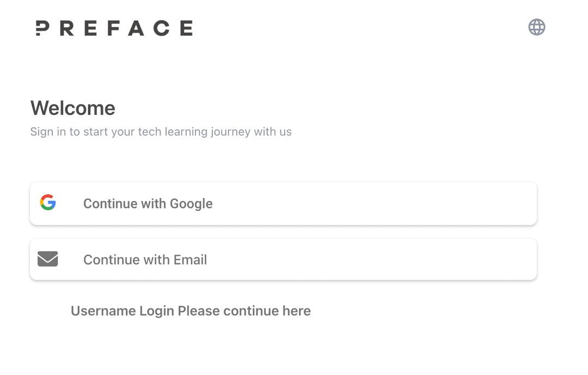Choose email sign-in option

[x=283, y=260]
